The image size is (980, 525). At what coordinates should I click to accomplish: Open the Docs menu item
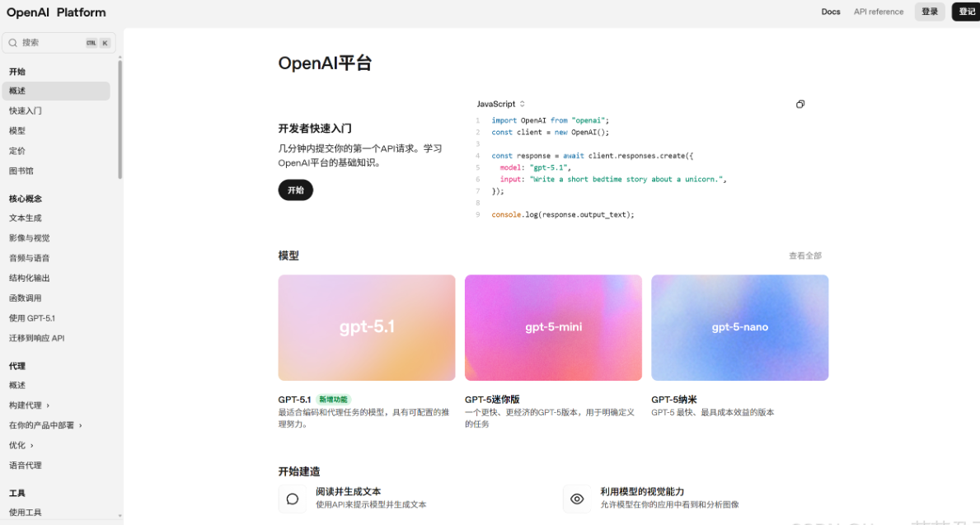point(831,12)
